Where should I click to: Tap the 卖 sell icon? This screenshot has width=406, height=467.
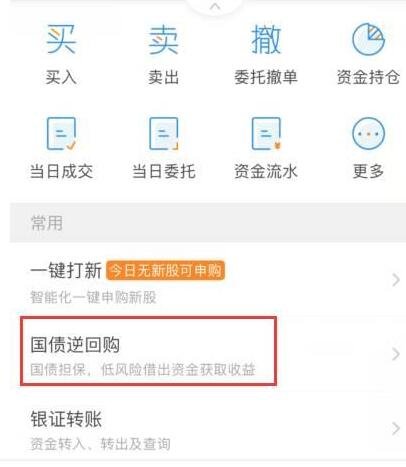pyautogui.click(x=163, y=40)
